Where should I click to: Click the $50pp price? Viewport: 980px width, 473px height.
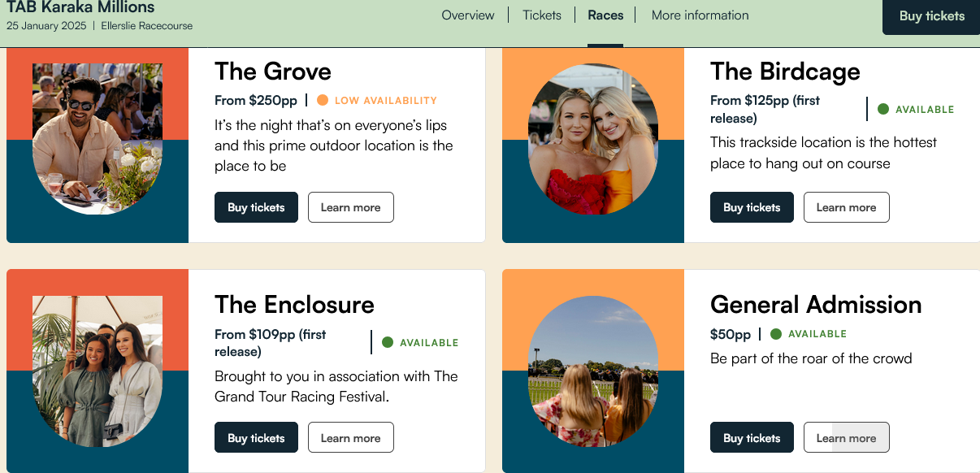pos(731,334)
